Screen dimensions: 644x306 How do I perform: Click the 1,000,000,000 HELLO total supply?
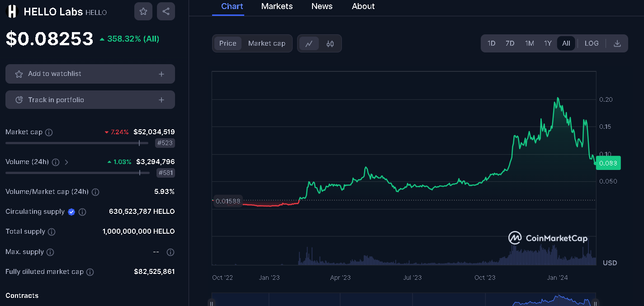tap(139, 231)
